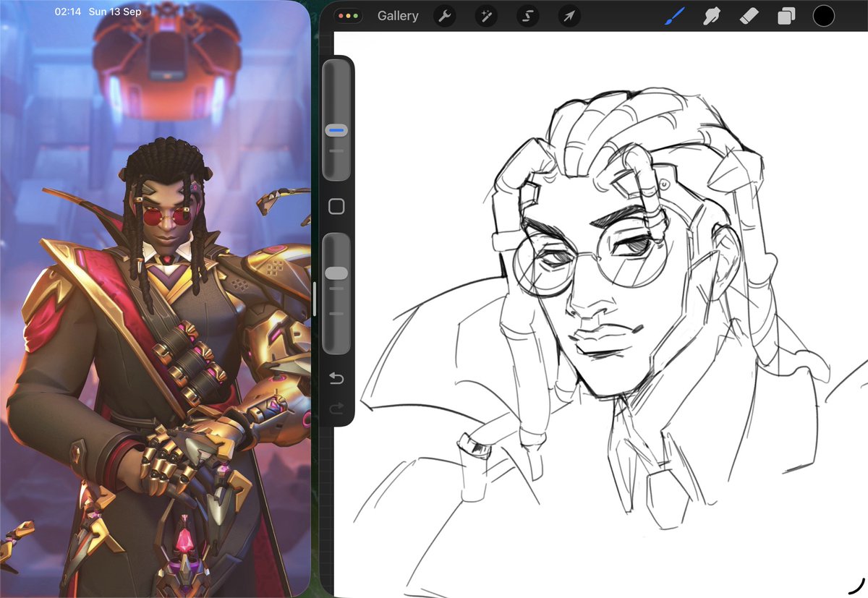Select the Smudge tool
868x598 pixels.
tap(712, 15)
